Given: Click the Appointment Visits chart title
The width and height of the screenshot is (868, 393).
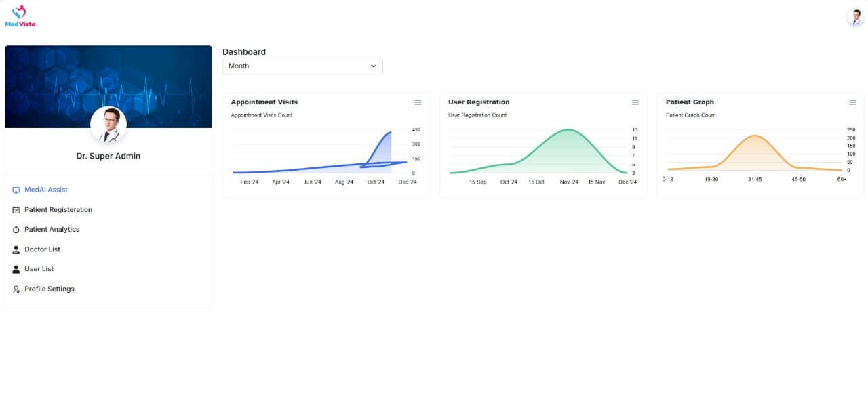Looking at the screenshot, I should (264, 102).
